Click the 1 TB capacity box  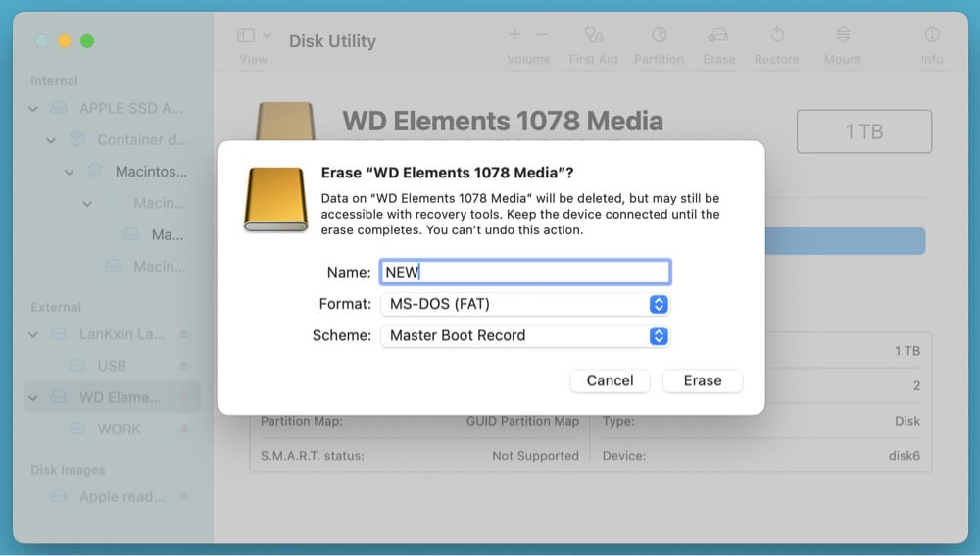[864, 131]
